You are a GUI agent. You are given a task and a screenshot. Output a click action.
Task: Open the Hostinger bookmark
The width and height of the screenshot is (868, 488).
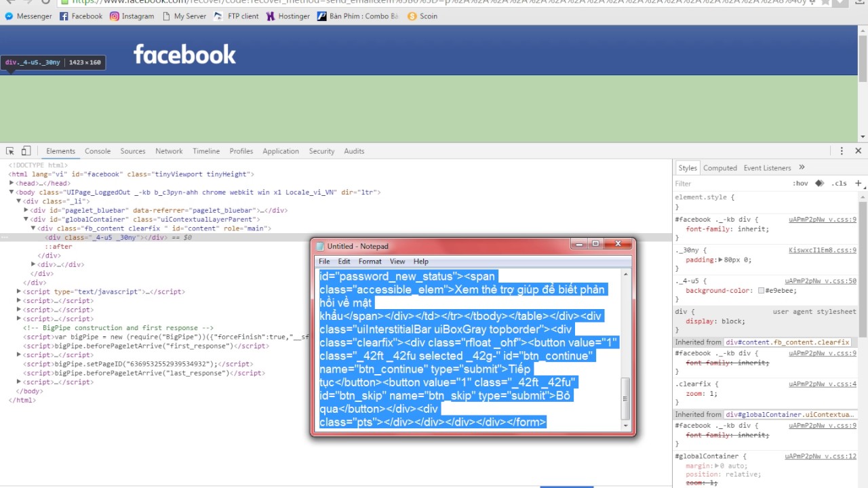tap(288, 16)
